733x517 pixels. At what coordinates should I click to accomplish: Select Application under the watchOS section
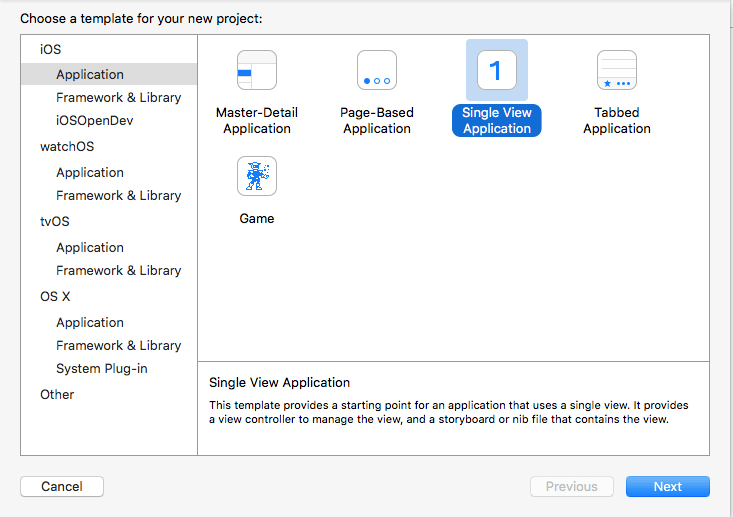click(90, 172)
